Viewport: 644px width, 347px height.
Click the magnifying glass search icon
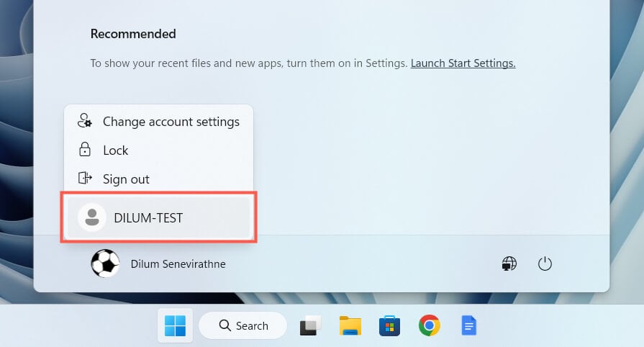pos(225,326)
